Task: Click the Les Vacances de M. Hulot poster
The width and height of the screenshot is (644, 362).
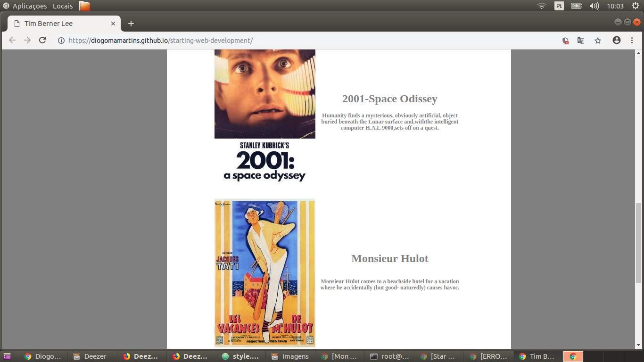Action: 265,273
